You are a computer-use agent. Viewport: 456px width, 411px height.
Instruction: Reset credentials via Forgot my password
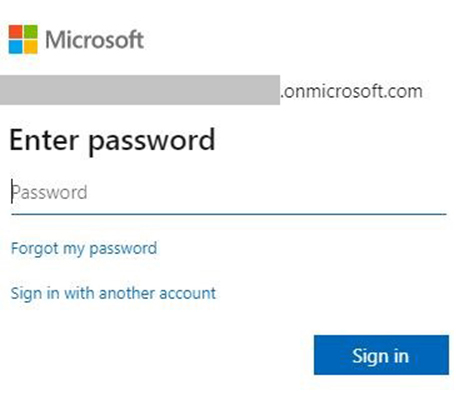pos(84,249)
